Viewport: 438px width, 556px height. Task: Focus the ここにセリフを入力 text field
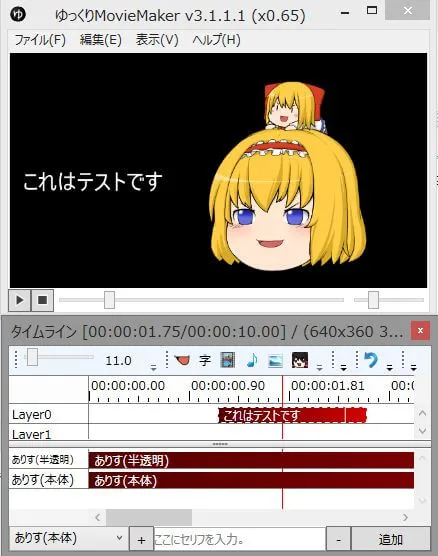(x=239, y=539)
